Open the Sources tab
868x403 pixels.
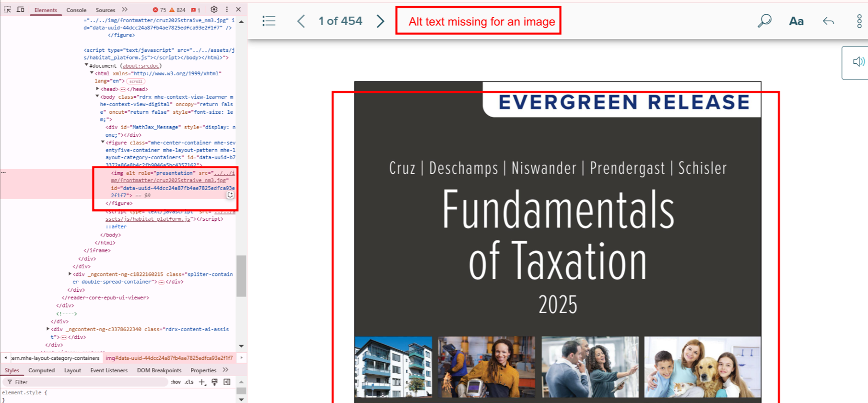[x=106, y=10]
